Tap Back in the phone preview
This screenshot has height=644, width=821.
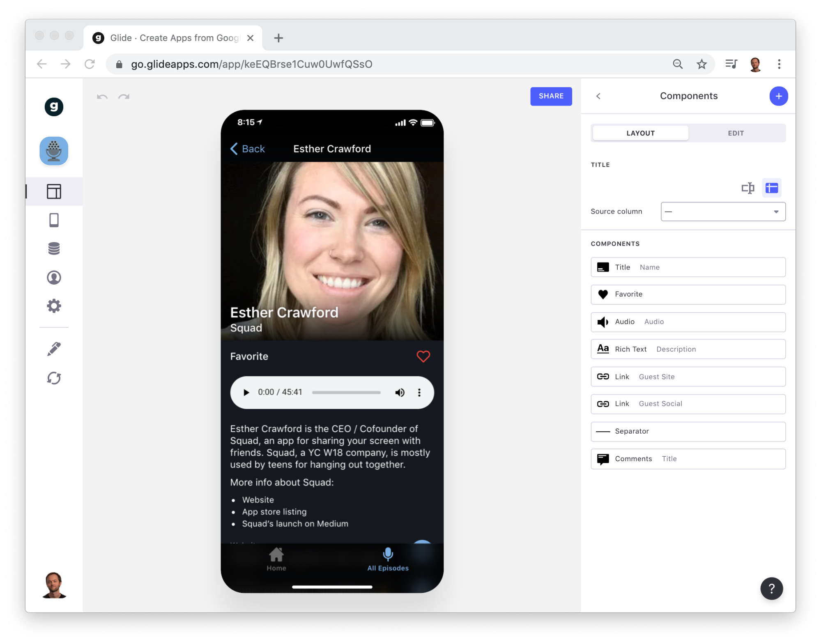pyautogui.click(x=248, y=149)
